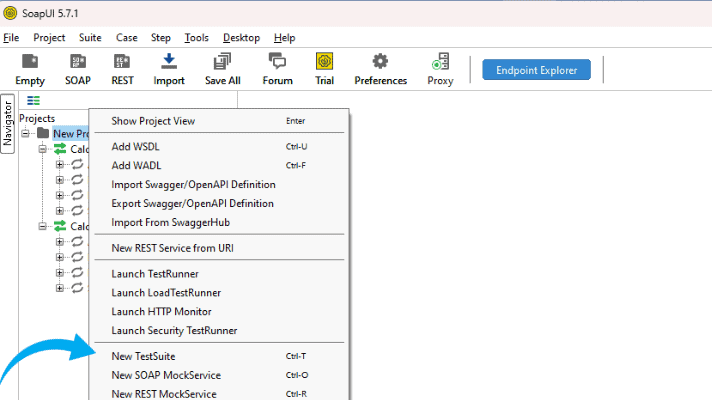712x400 pixels.
Task: Select New SOAP MockService
Action: [x=219, y=375]
